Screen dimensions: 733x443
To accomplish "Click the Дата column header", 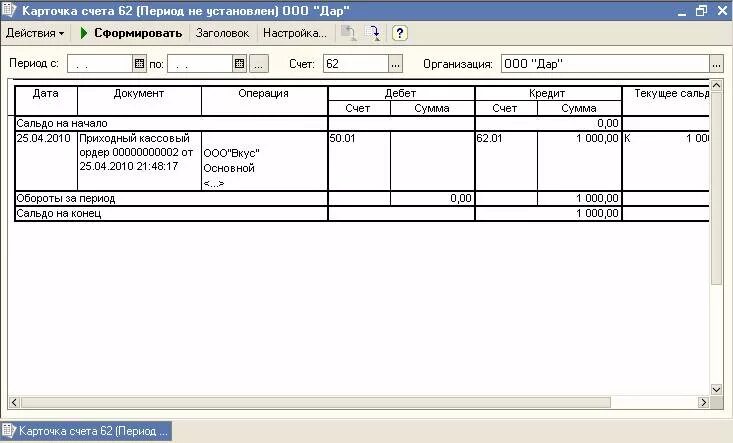I will 46,100.
